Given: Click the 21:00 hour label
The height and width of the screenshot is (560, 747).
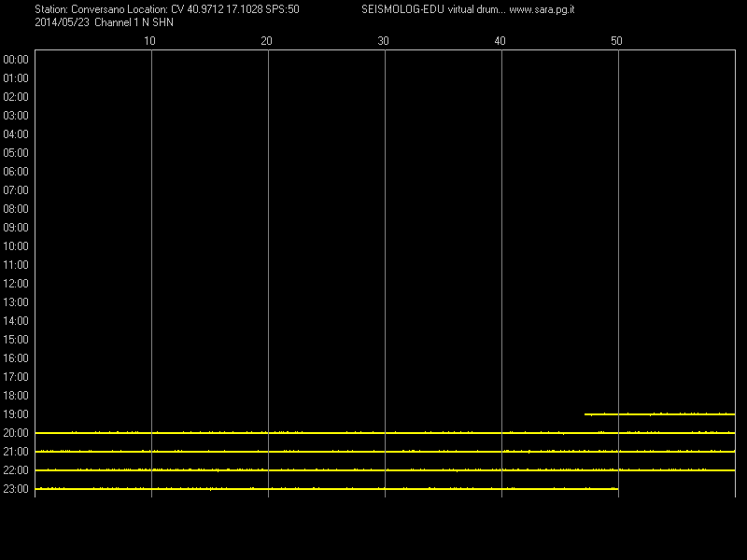Looking at the screenshot, I should point(16,452).
